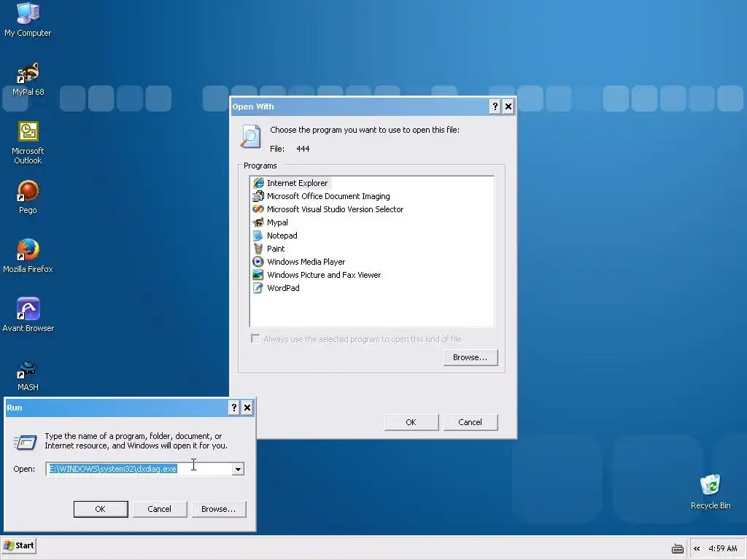Show hidden tray icons with the chevron
747x560 pixels.
pos(697,548)
